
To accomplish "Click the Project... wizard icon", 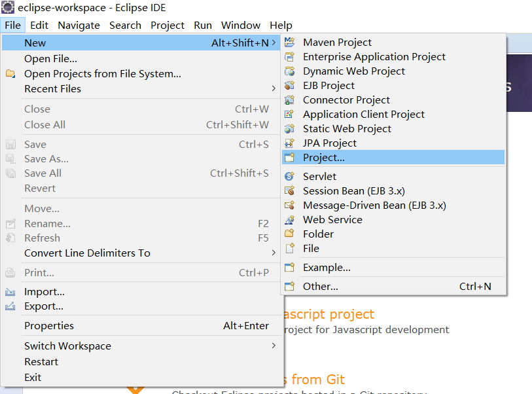I will (x=289, y=158).
